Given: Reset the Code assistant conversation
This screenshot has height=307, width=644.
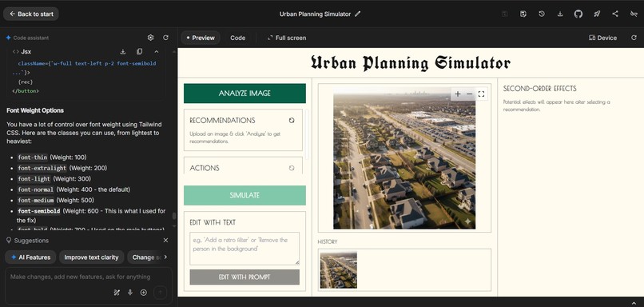Looking at the screenshot, I should click(165, 38).
